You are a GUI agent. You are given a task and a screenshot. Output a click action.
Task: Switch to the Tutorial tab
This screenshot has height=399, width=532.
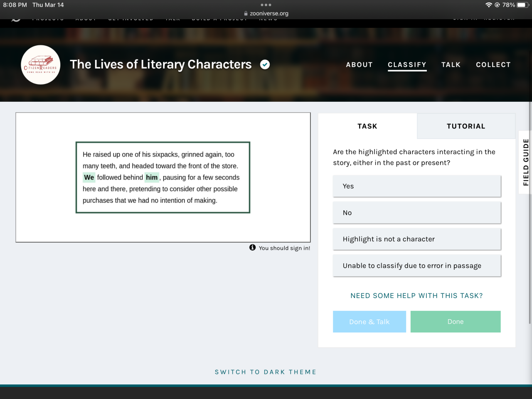465,126
